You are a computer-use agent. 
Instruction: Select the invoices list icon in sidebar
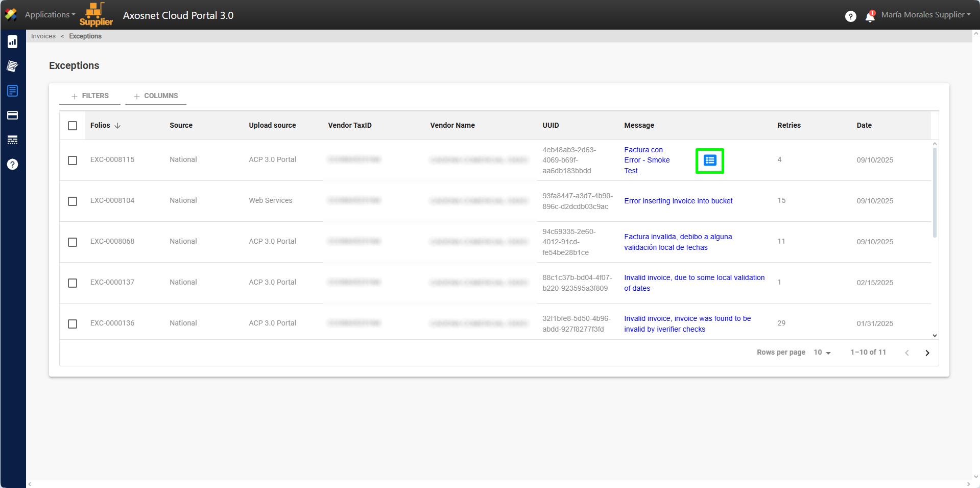tap(13, 91)
